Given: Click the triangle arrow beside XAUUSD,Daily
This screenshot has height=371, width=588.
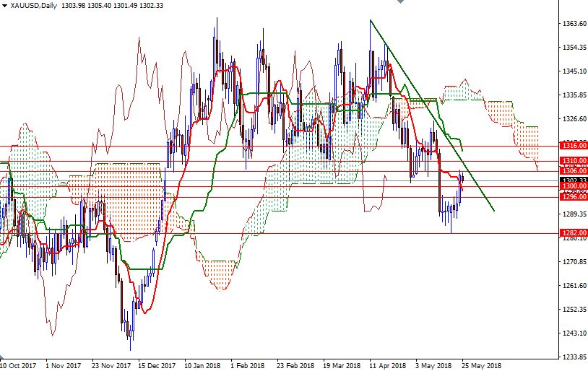Looking at the screenshot, I should pos(4,6).
